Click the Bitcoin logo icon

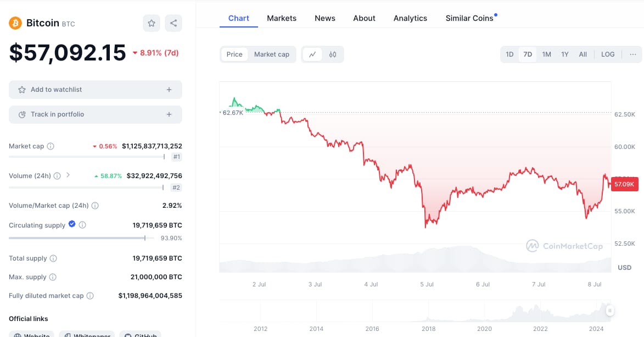(15, 23)
